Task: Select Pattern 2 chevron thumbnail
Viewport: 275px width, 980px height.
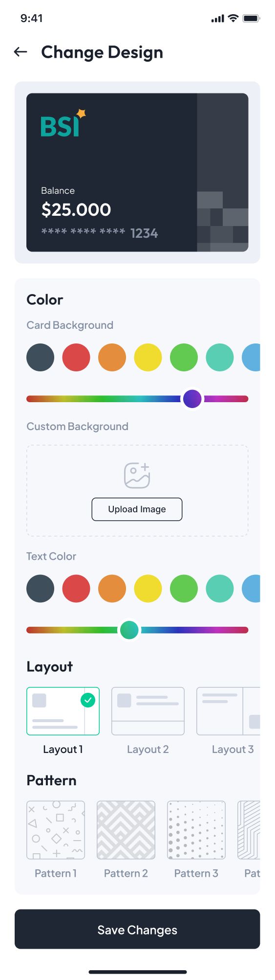Action: pos(126,830)
